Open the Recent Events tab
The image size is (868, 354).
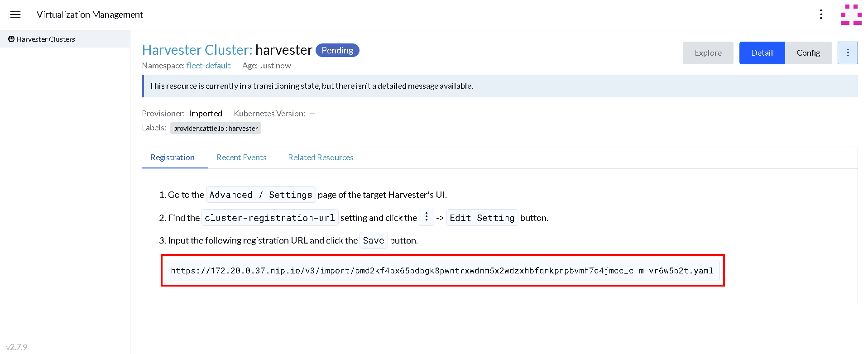(241, 158)
